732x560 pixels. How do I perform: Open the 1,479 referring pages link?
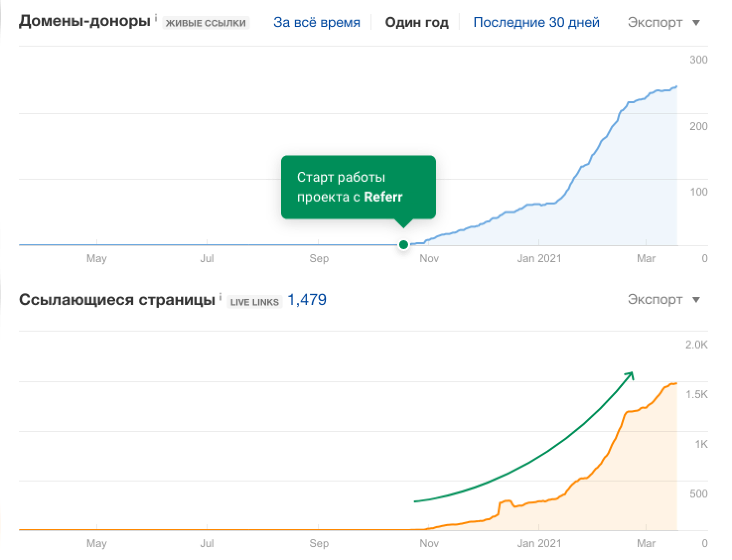pos(307,299)
